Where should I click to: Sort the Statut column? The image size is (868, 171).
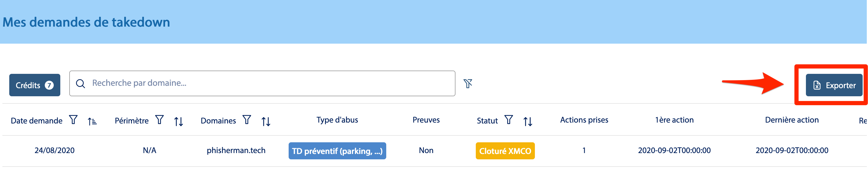[x=527, y=121]
